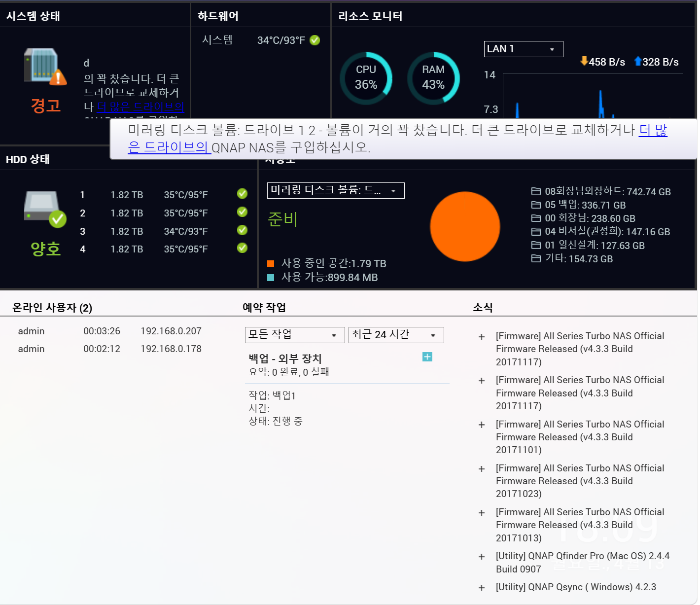Expand Firmware Build 20171013 news item
The height and width of the screenshot is (605, 700).
tap(482, 513)
